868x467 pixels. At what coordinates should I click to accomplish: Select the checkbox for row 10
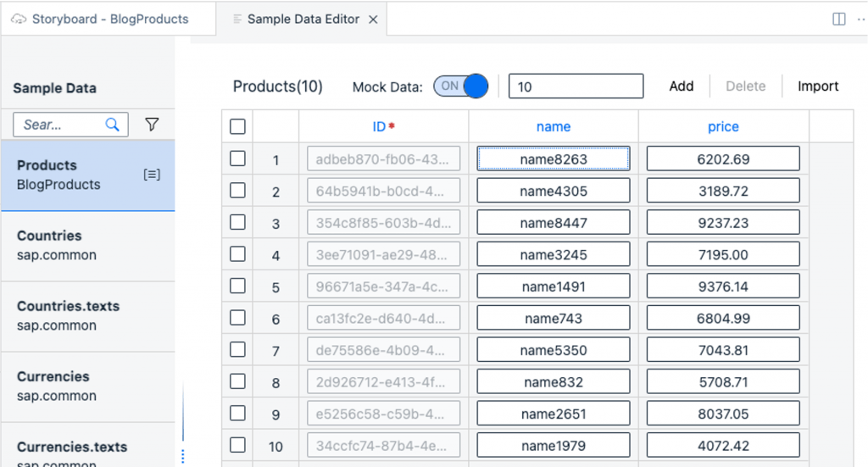[x=237, y=445]
